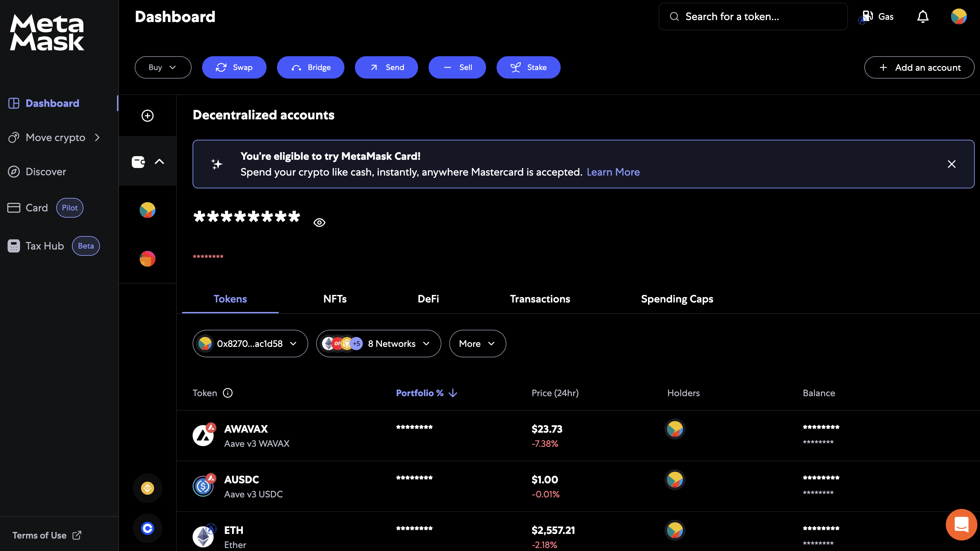Click the AWAVAX price $23.73
This screenshot has width=980, height=551.
547,429
